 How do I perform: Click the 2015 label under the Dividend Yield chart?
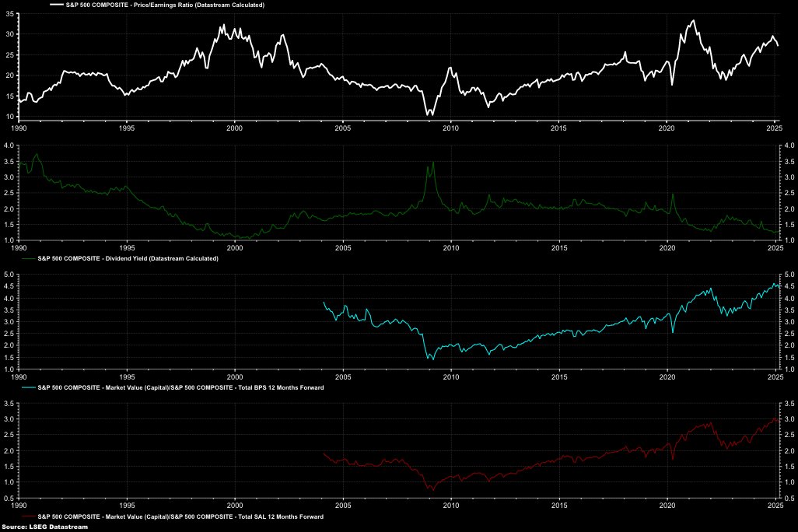coord(559,248)
